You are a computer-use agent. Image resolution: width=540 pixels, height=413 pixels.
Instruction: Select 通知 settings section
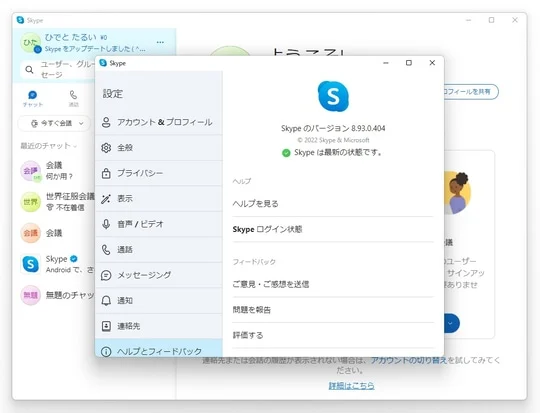[x=159, y=301]
